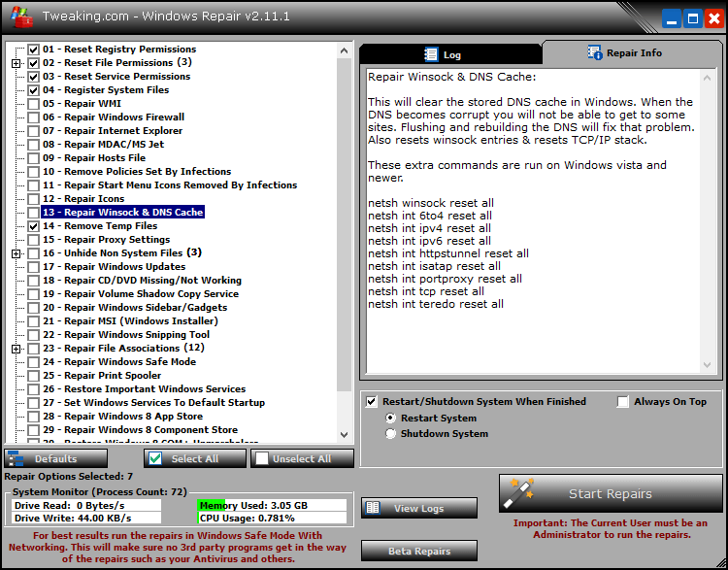The height and width of the screenshot is (570, 728).
Task: Click the Defaults button tree icon
Action: point(16,458)
